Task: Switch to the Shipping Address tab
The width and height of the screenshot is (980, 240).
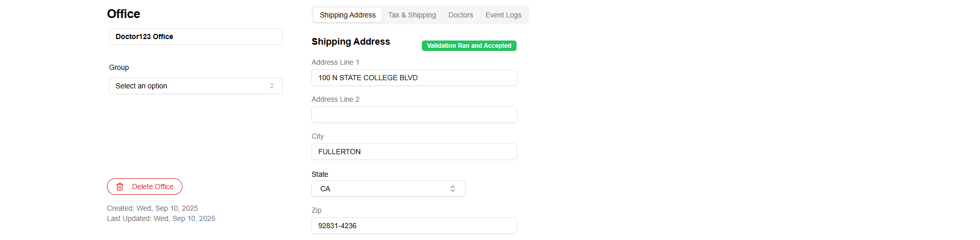Action: [x=347, y=15]
